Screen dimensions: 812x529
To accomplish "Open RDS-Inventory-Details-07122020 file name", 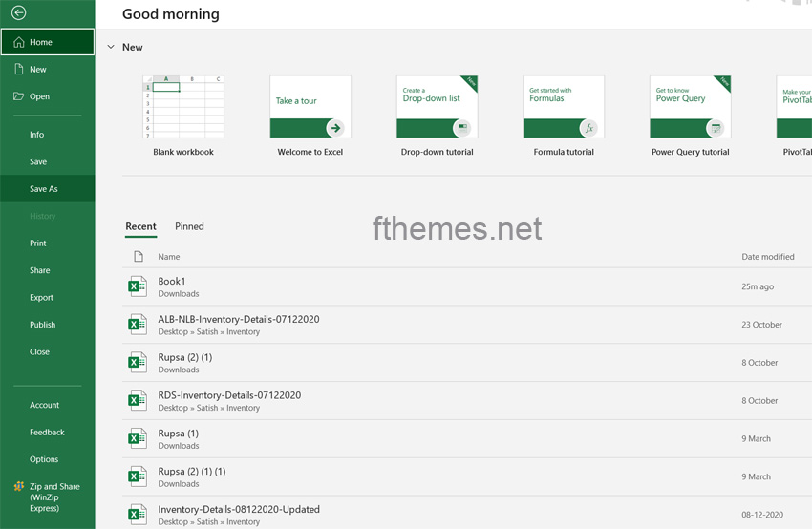I will (229, 395).
